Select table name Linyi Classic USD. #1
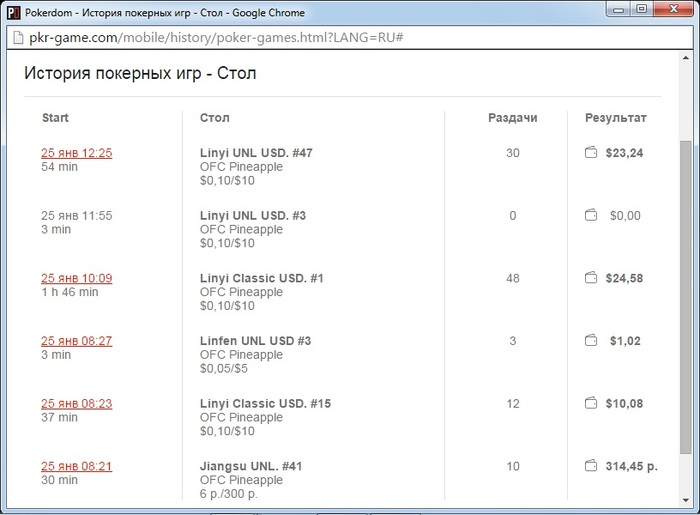This screenshot has width=700, height=515. [x=262, y=278]
